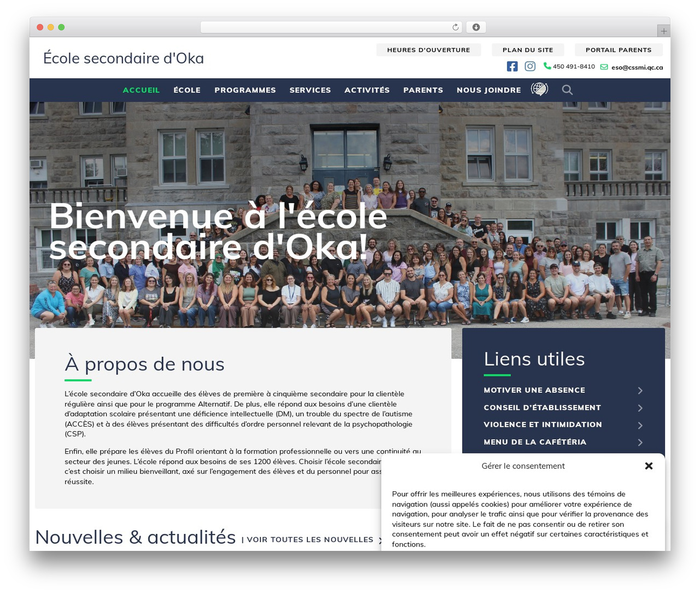Open Menu de la cafétéria link
Viewport: 700px width, 593px height.
tap(535, 442)
